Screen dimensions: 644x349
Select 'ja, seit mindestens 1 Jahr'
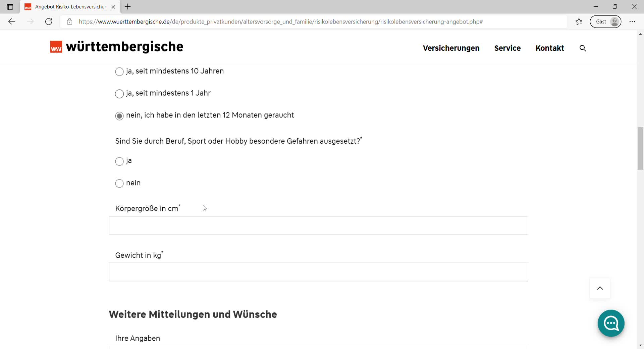(119, 94)
